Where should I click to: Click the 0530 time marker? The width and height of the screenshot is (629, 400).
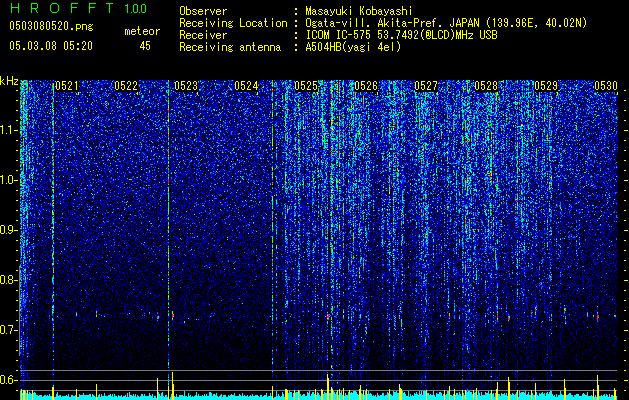pyautogui.click(x=606, y=86)
